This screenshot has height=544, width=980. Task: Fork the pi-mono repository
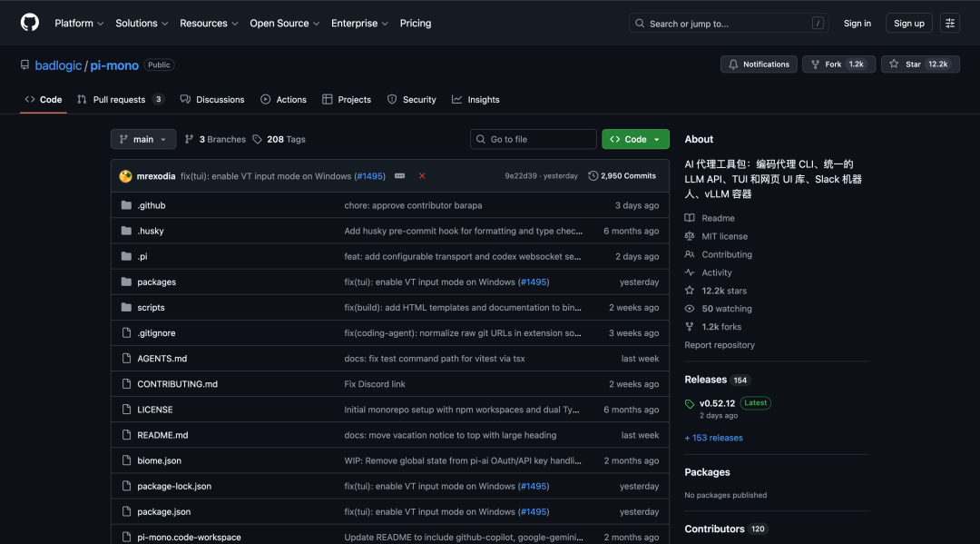[838, 64]
